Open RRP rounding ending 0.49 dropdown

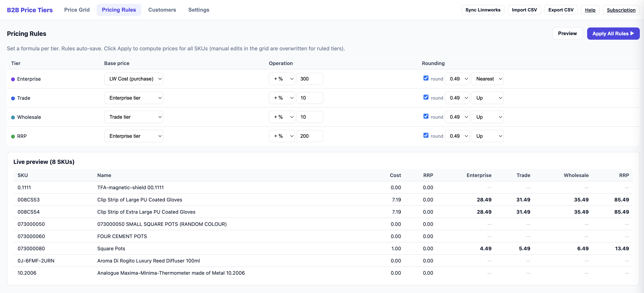[457, 136]
